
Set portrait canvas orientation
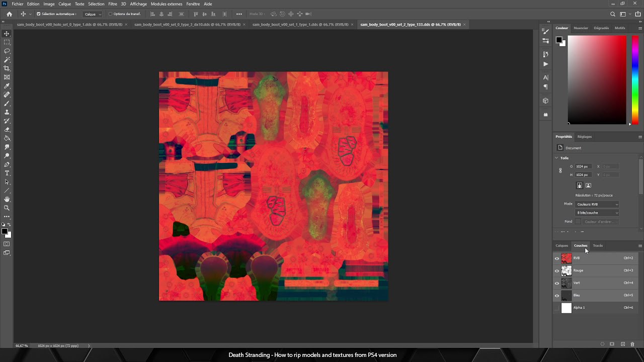pyautogui.click(x=580, y=186)
